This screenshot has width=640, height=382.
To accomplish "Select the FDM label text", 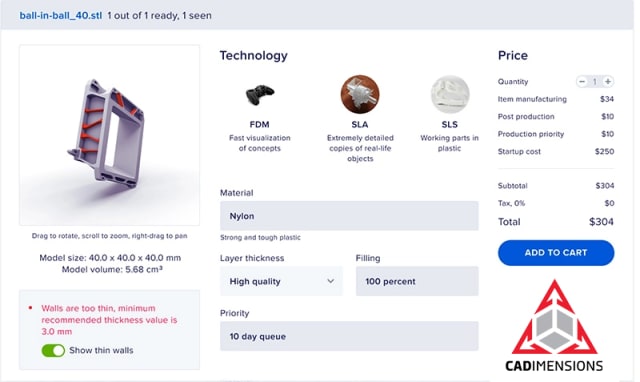I will [260, 124].
